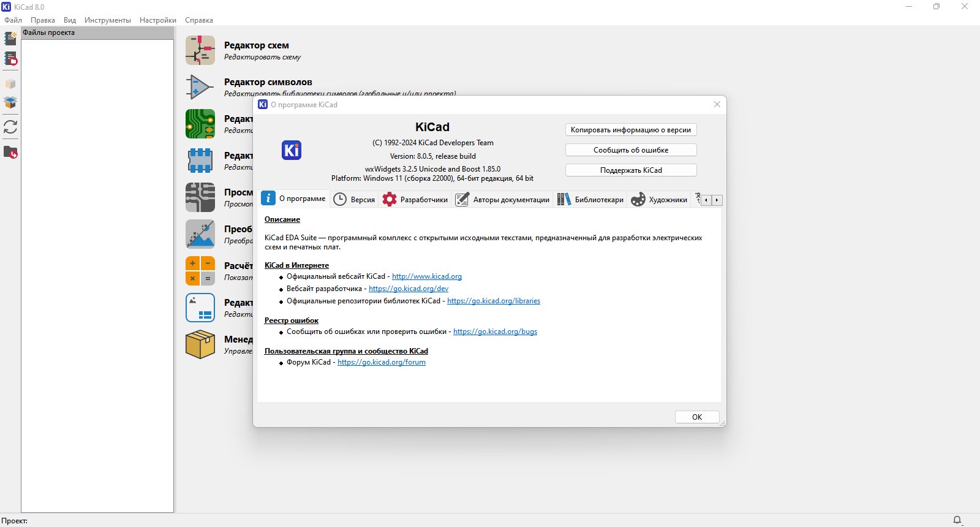
Task: Open the Инструменты menu
Action: coord(108,20)
